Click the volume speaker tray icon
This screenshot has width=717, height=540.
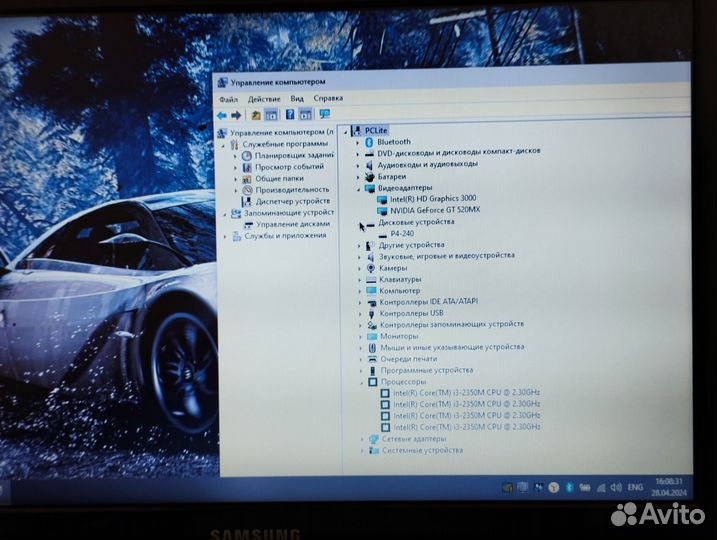click(616, 487)
